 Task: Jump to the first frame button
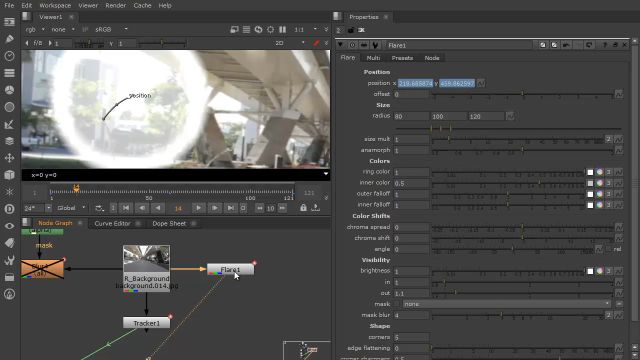point(126,208)
